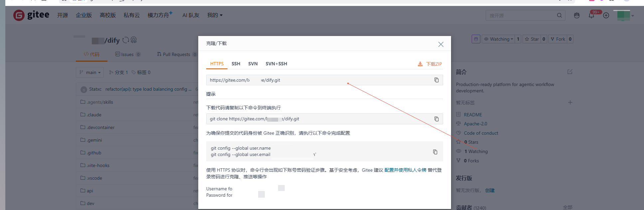Viewport: 644px width, 210px height.
Task: Open the .claude folder
Action: tap(91, 115)
